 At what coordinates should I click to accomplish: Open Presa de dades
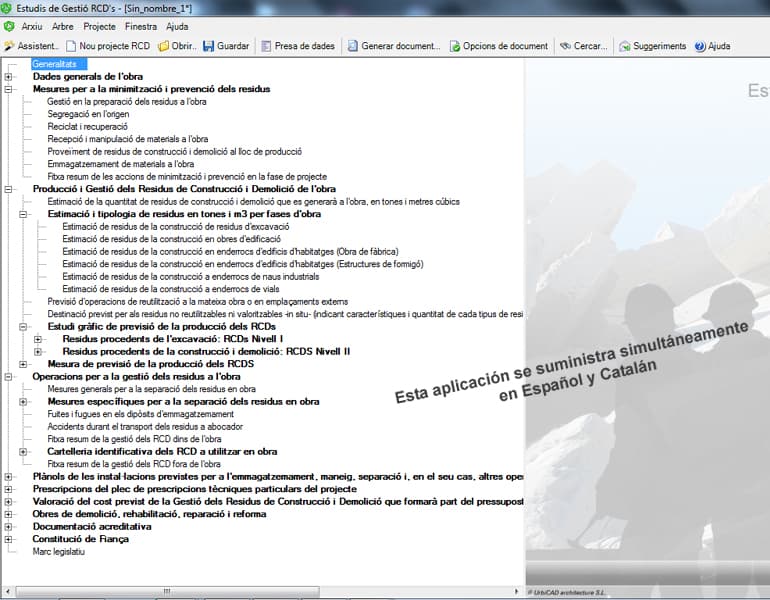pyautogui.click(x=298, y=46)
